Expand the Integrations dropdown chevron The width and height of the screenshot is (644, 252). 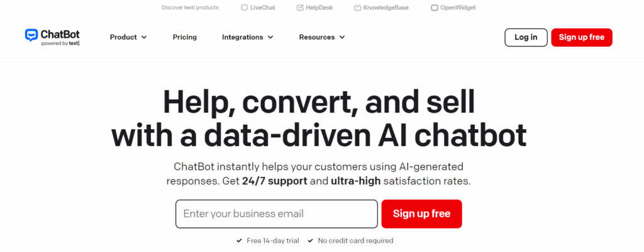(270, 37)
